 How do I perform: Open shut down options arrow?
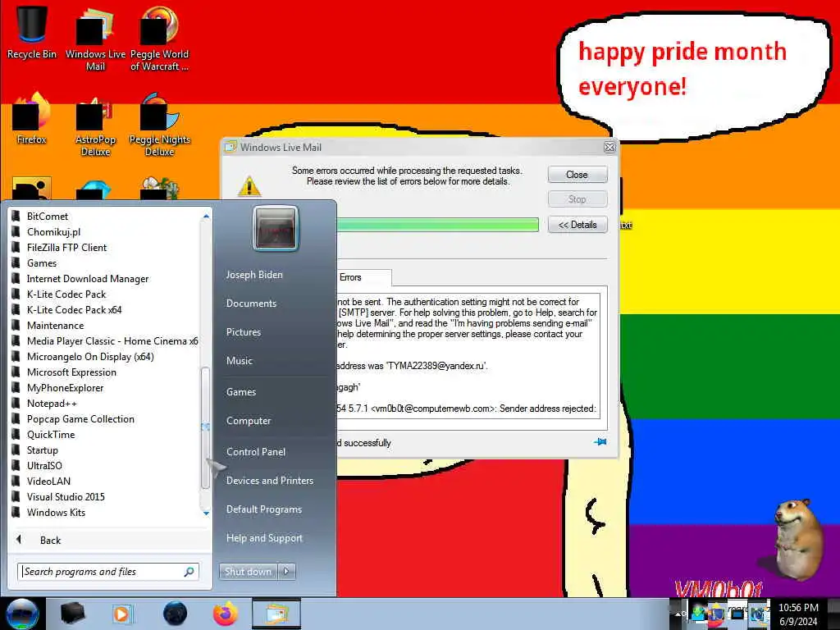coord(286,572)
